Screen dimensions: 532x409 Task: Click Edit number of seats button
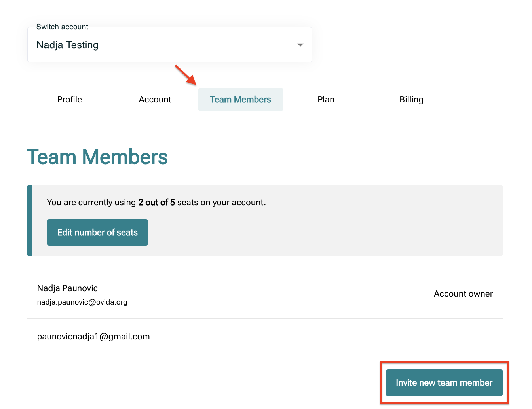97,232
